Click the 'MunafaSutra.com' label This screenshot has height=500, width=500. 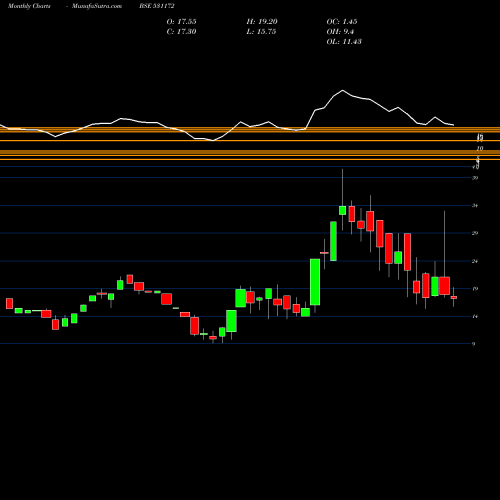[x=97, y=6]
